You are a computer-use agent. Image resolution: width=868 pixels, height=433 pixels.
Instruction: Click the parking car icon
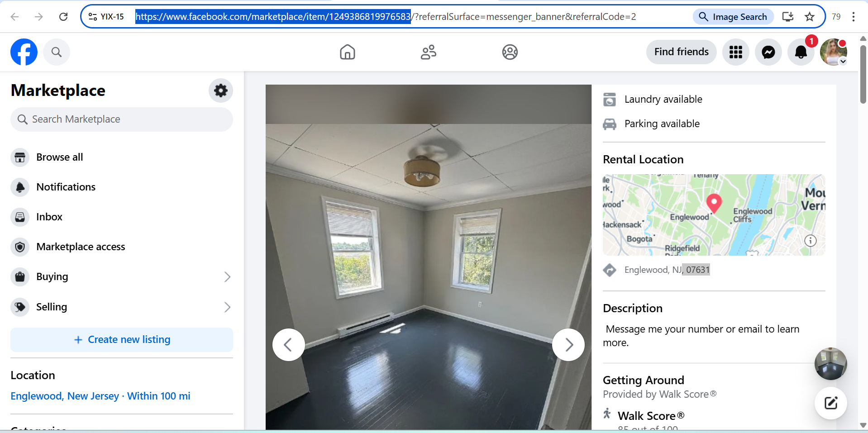tap(610, 124)
